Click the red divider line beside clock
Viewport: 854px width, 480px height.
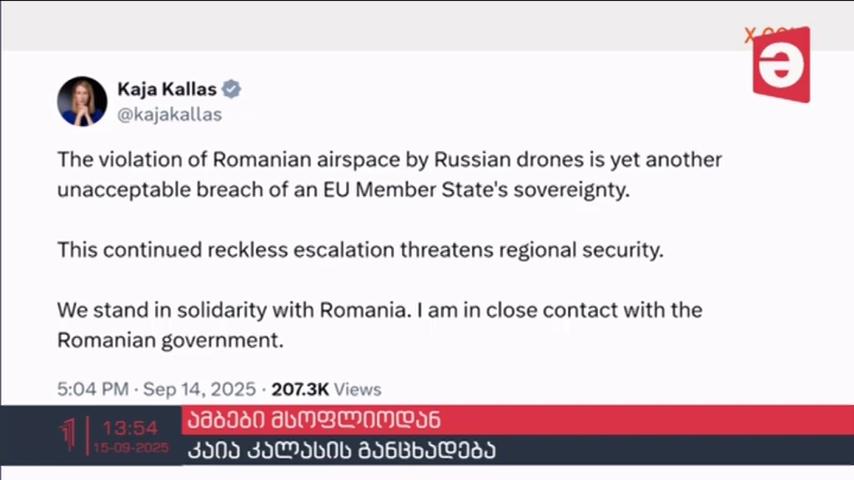point(88,435)
